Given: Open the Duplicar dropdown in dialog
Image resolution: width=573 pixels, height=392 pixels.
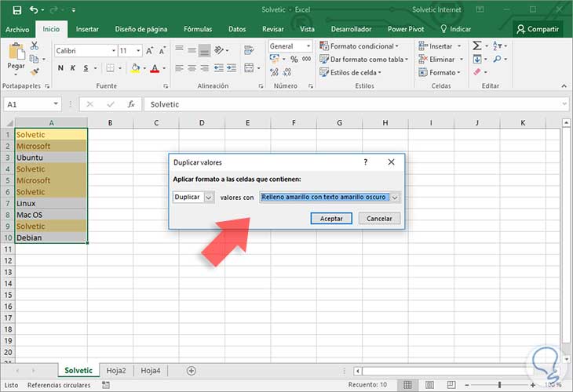Looking at the screenshot, I should [208, 198].
